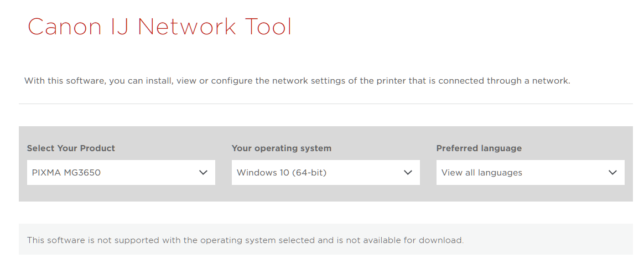This screenshot has height=263, width=644.
Task: Click the software description paragraph
Action: click(x=297, y=81)
